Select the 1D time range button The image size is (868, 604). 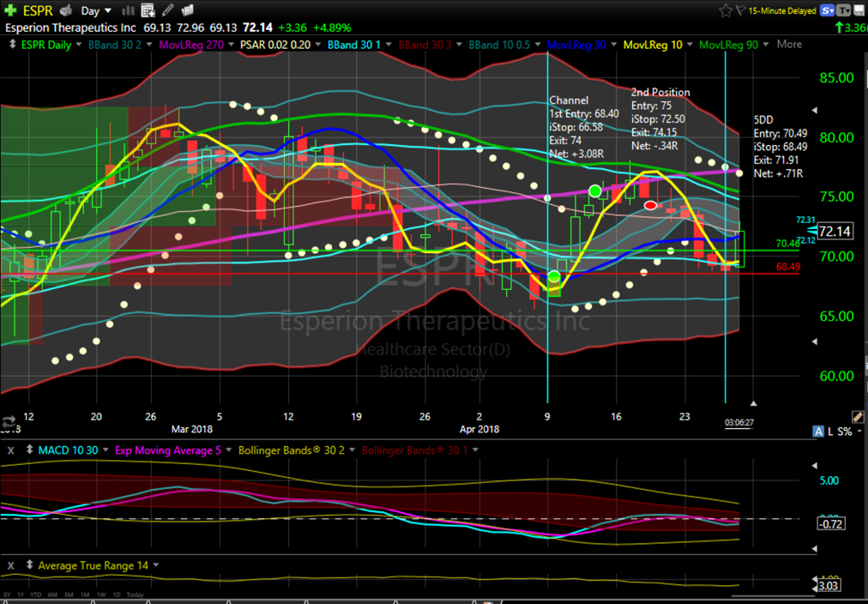(117, 595)
